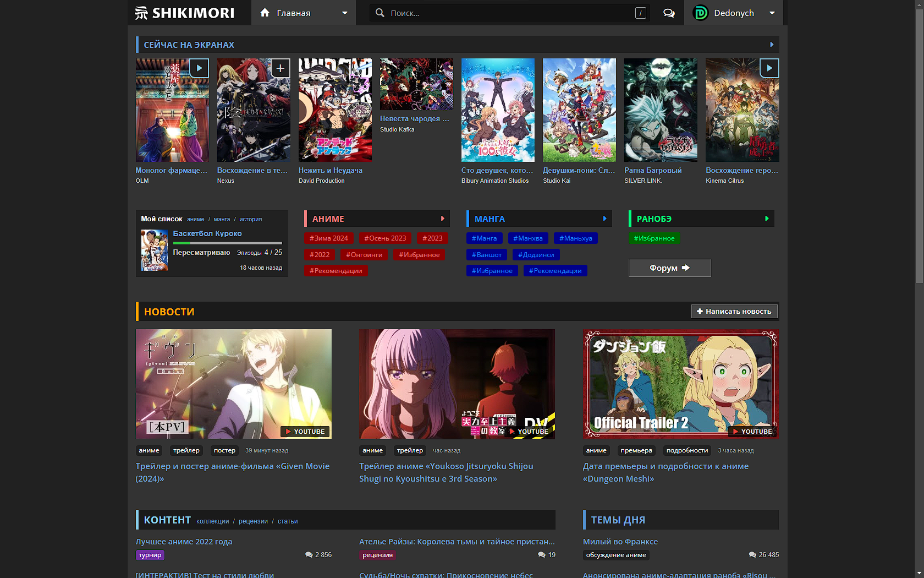Expand the Dedonych profile dropdown arrow
This screenshot has height=578, width=924.
click(772, 13)
